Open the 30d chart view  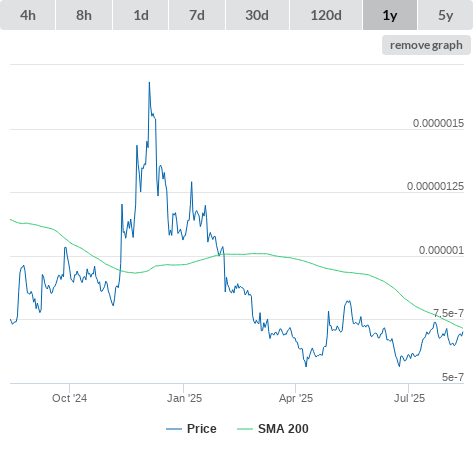click(x=257, y=15)
